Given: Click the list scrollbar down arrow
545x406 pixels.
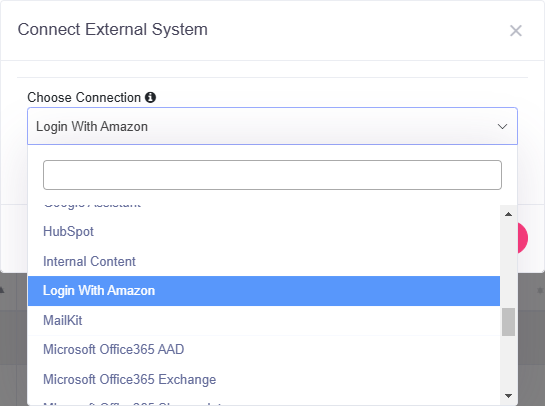Looking at the screenshot, I should pos(508,396).
